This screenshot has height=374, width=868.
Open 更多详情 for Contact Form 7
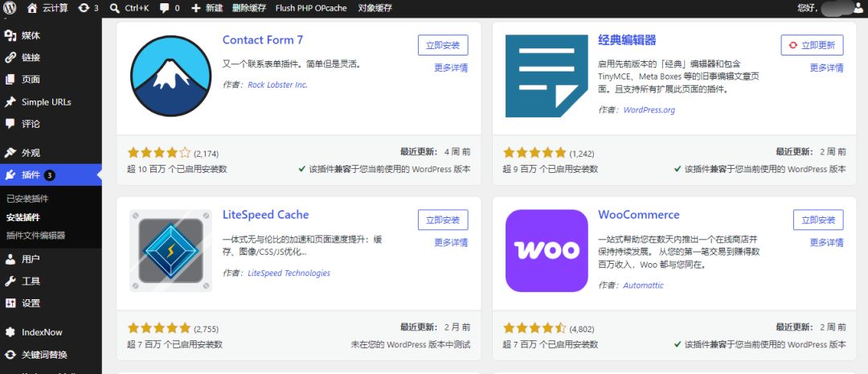(451, 68)
